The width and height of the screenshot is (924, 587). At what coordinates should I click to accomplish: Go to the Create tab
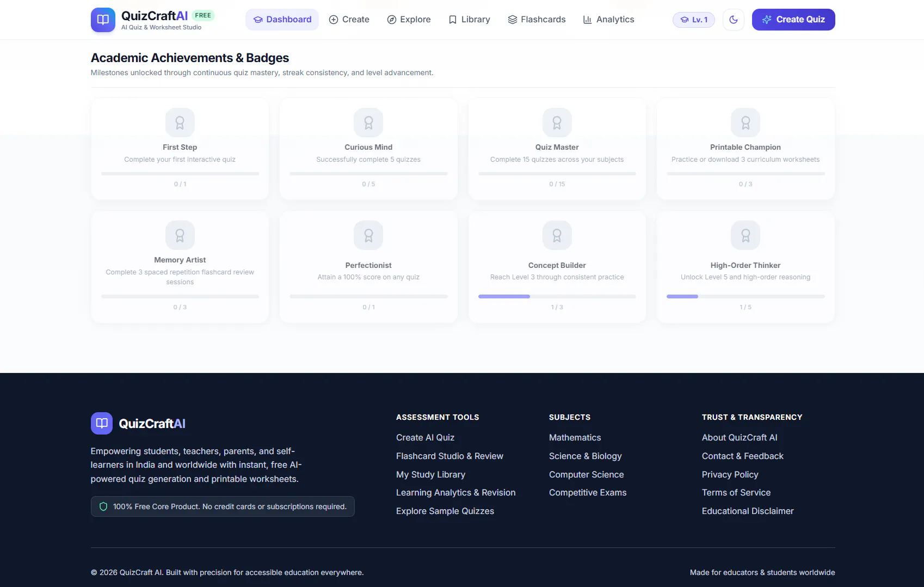[349, 20]
